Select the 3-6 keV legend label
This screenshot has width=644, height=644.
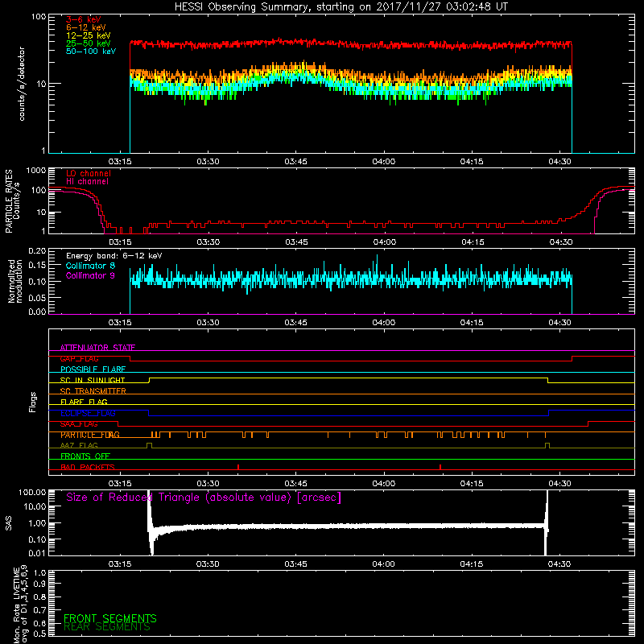tap(84, 19)
